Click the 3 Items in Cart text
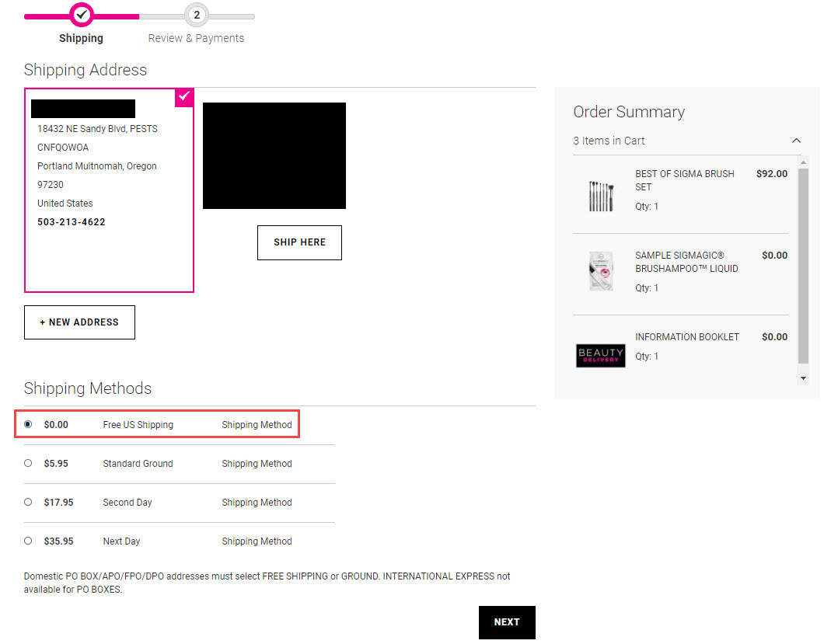 pos(609,141)
